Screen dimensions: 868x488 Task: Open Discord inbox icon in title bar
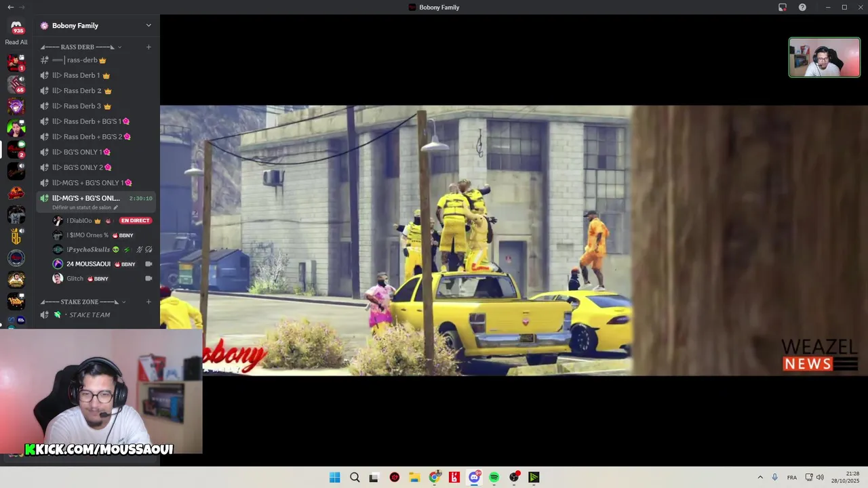(x=783, y=7)
